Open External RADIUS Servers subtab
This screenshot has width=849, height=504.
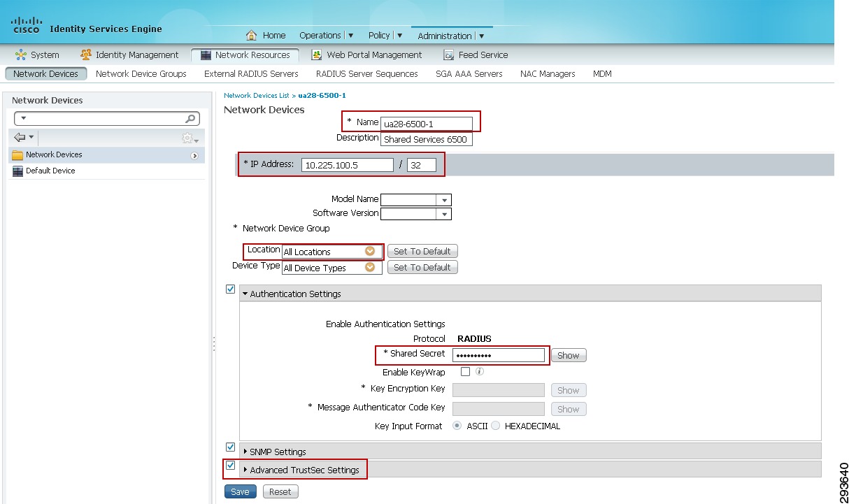251,73
